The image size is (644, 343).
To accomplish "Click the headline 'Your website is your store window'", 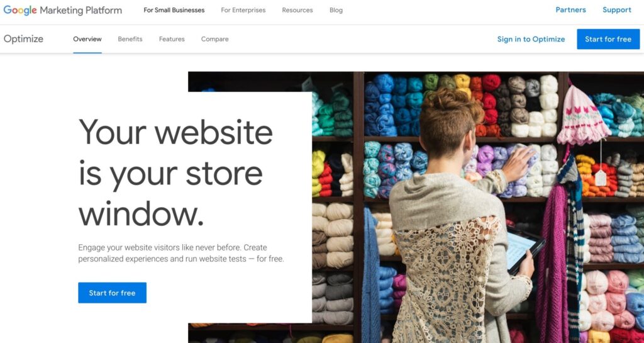I will tap(175, 172).
